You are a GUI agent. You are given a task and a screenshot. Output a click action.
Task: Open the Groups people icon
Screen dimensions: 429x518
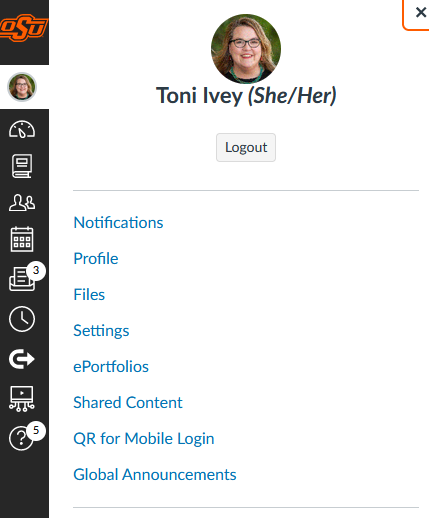click(22, 202)
